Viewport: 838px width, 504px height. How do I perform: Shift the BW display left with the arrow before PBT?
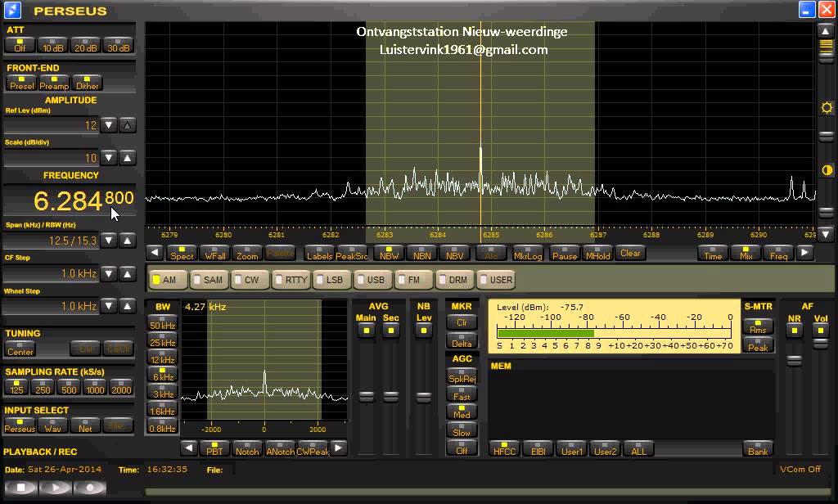click(189, 448)
